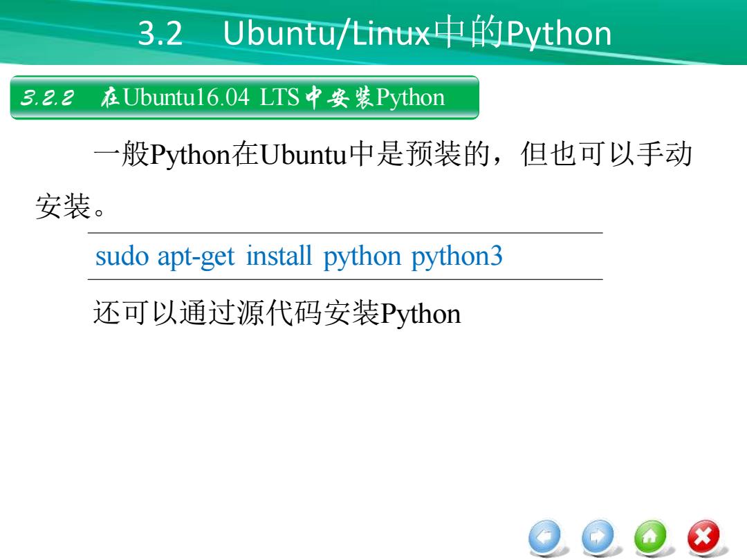This screenshot has width=747, height=560.
Task: Click the text "安装。"
Action: coord(70,206)
